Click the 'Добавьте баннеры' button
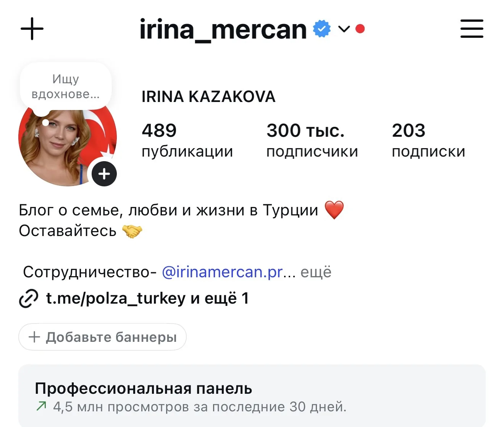The image size is (504, 427). click(102, 337)
